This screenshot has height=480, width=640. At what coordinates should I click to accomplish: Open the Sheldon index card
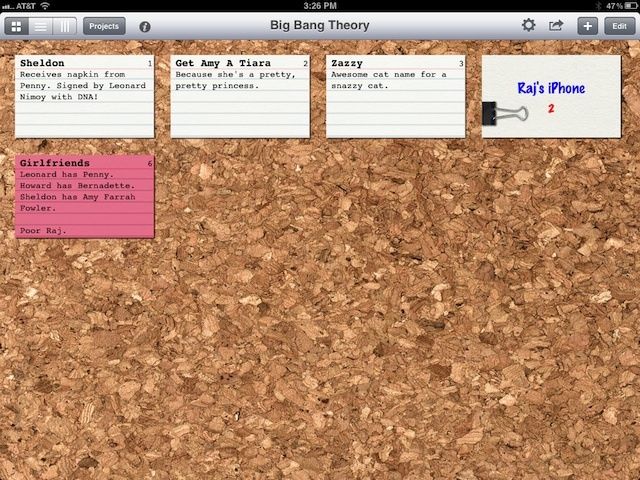(x=85, y=96)
